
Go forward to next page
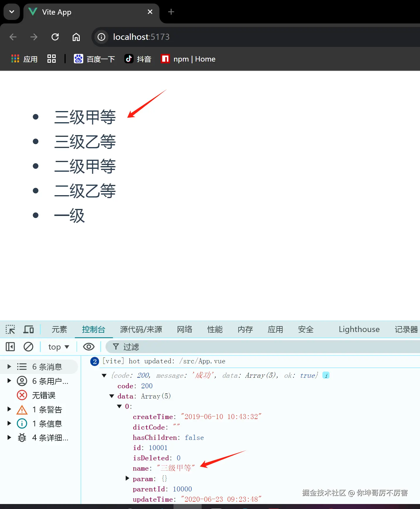click(34, 37)
